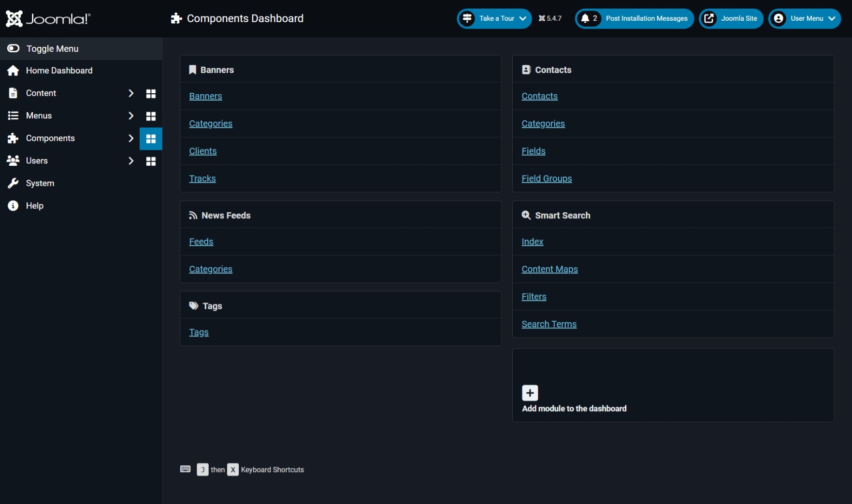Click the Post Installation Messages bell icon
The image size is (852, 504).
[x=585, y=18]
